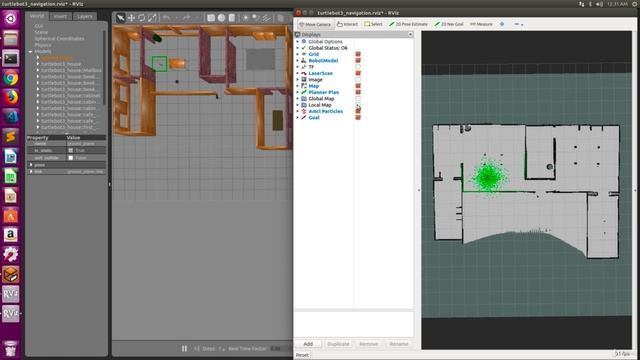Open the Terminal from the launcher
The width and height of the screenshot is (640, 360).
(x=11, y=58)
